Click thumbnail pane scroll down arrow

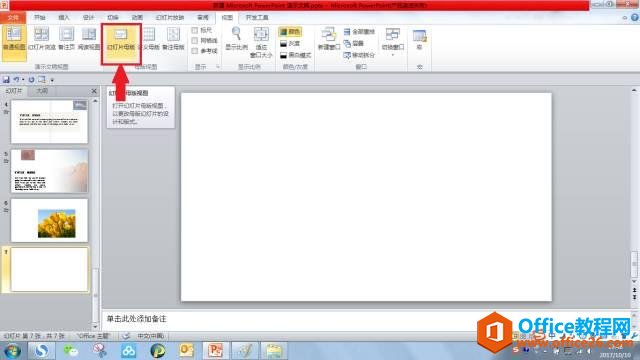pyautogui.click(x=96, y=327)
